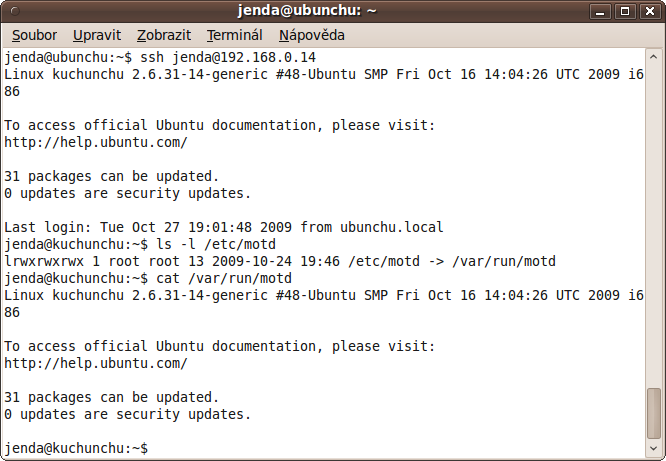This screenshot has width=666, height=461.
Task: Click the scrollbar up arrow
Action: 653,57
